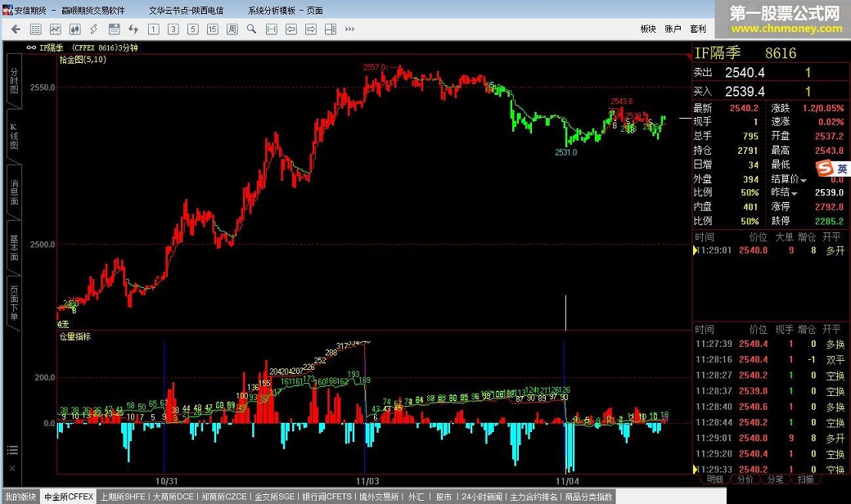Viewport: 851px width, 504px height.
Task: Open the 24小时新闻 bottom tab
Action: pos(482,497)
